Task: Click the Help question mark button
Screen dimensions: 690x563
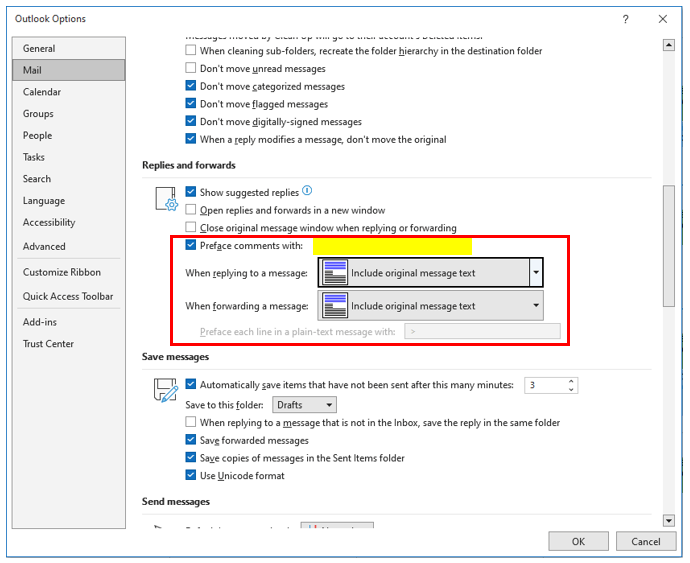Action: (x=625, y=19)
